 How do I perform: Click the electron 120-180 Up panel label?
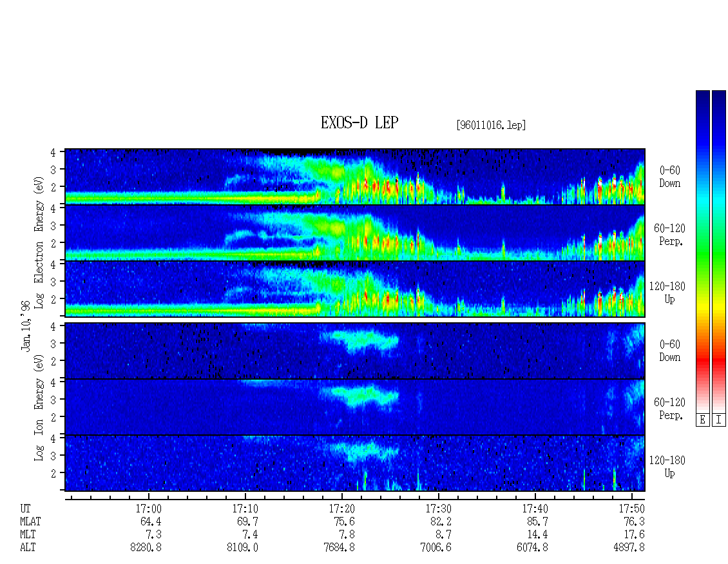tap(667, 293)
